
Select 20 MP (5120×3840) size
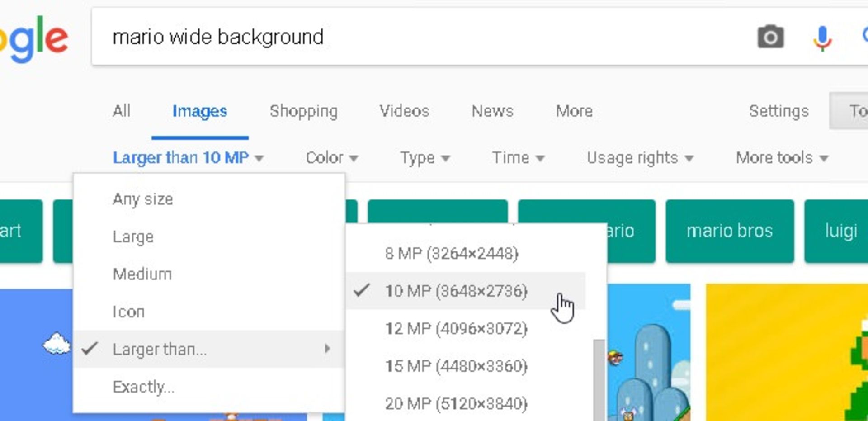[466, 403]
